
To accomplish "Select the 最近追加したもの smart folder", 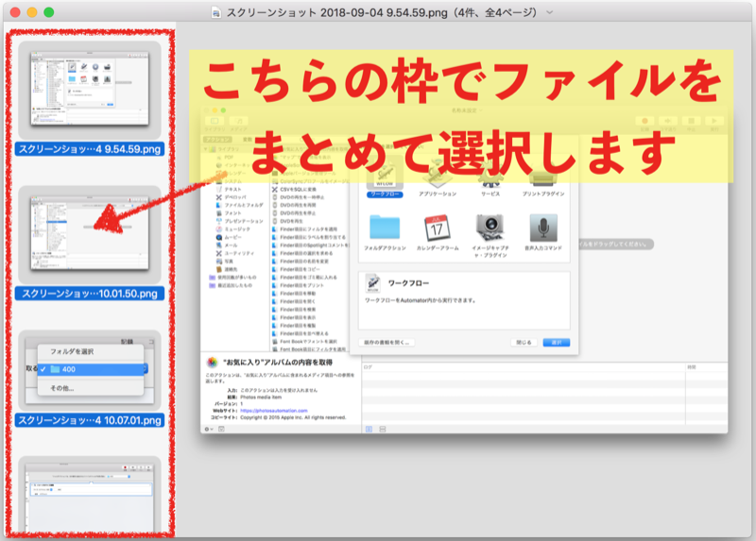I will 231,285.
